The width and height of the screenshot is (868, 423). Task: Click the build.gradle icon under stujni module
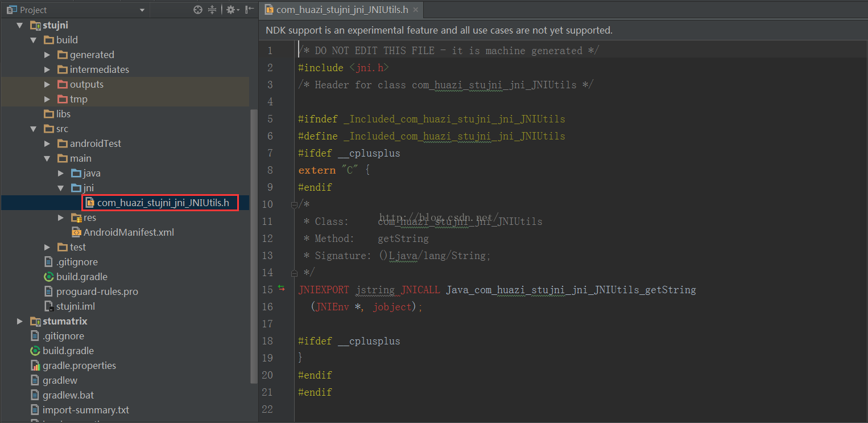tap(49, 277)
